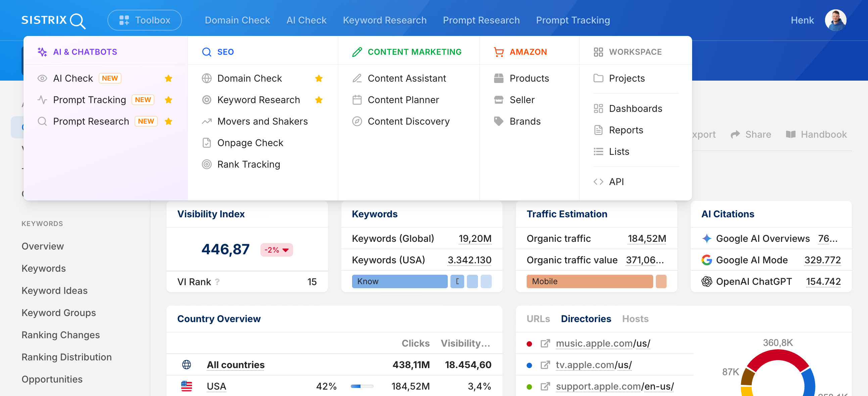Open Prompt Research in top navigation
868x396 pixels.
click(481, 20)
